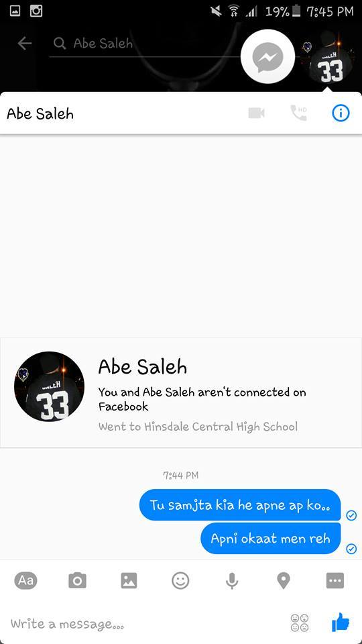Tap the Abe Saleh search field
The image size is (362, 644).
(143, 44)
